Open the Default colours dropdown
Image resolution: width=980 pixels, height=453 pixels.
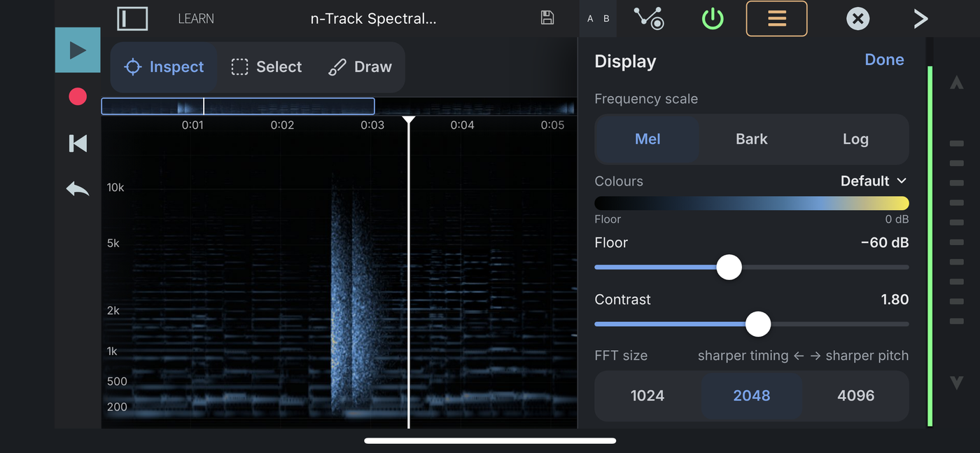tap(874, 181)
